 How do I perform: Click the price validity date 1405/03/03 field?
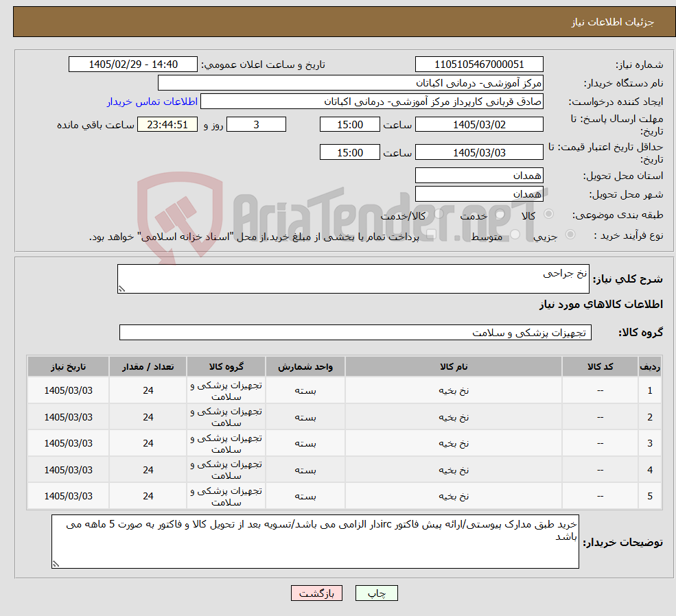click(479, 152)
